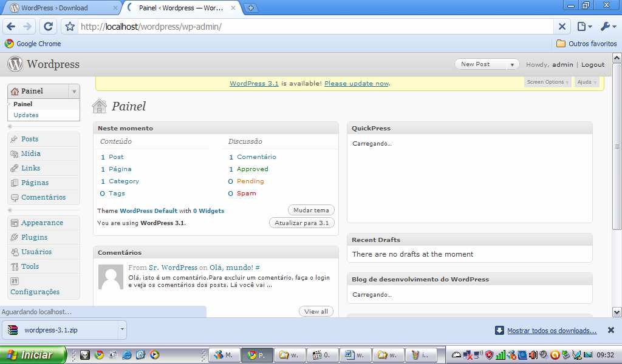Go back using the browser back arrow
This screenshot has width=622, height=364.
click(11, 27)
